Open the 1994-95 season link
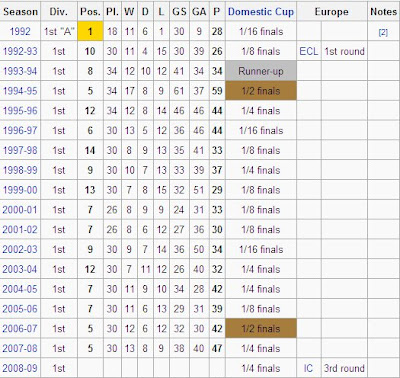The width and height of the screenshot is (400, 378). (x=20, y=91)
